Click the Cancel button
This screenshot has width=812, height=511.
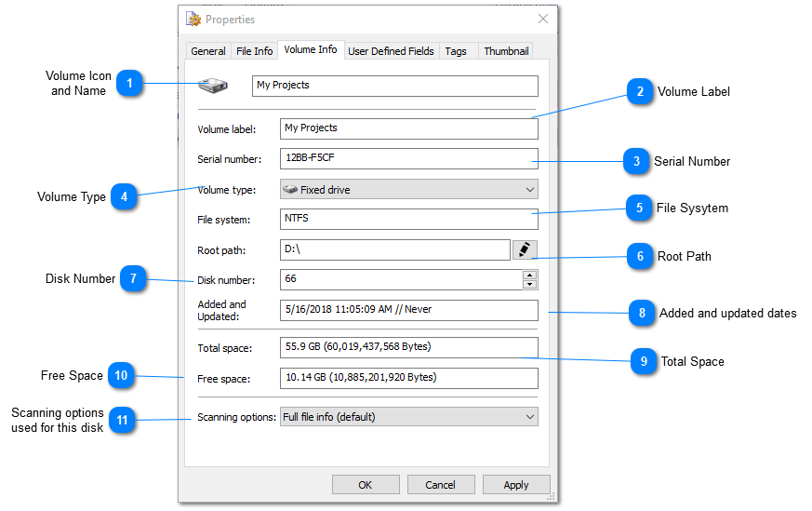pyautogui.click(x=440, y=485)
